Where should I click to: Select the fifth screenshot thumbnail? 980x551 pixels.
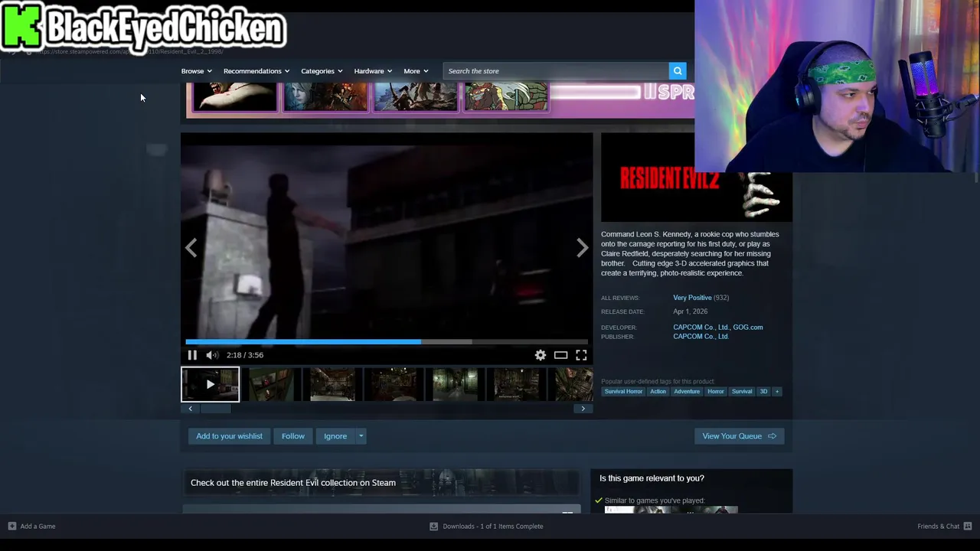coord(455,385)
